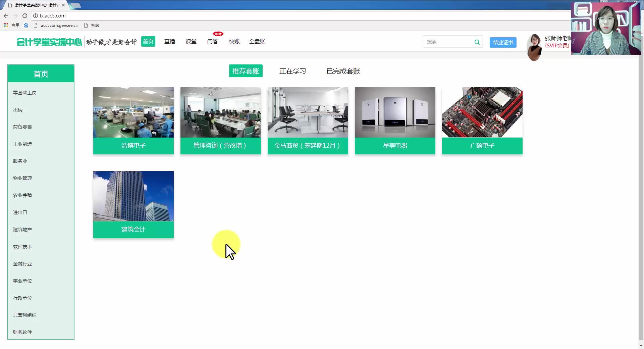Screen dimensions: 644x349
Task: Open the 建筑会计 course card
Action: [133, 205]
